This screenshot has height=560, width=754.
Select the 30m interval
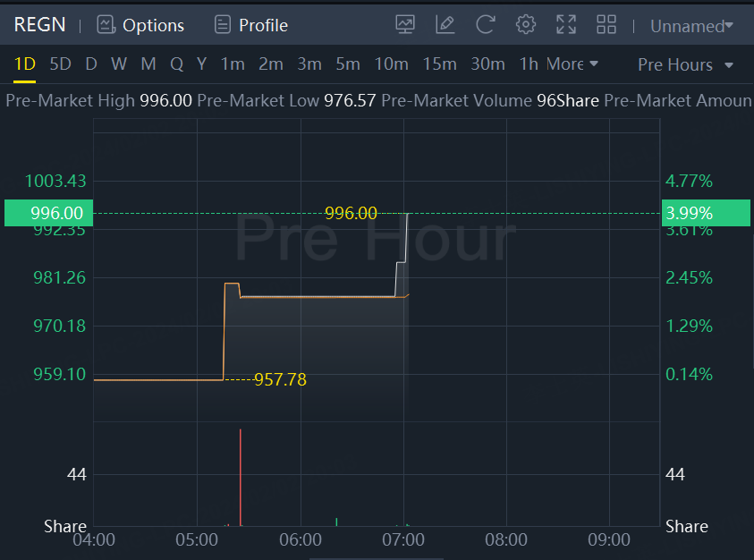[x=487, y=64]
